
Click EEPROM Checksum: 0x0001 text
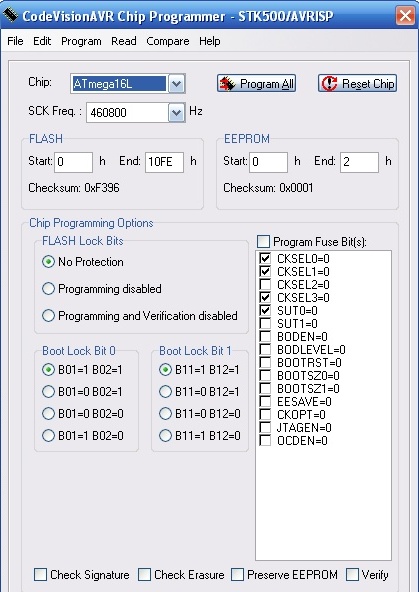(268, 188)
